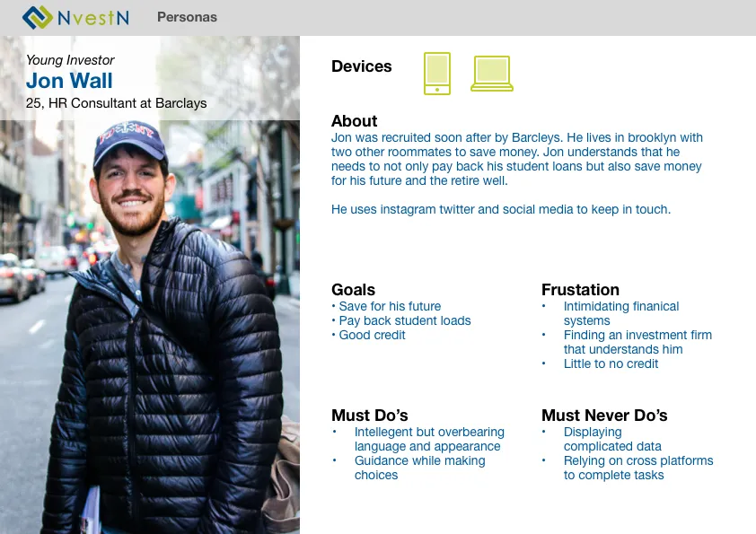Viewport: 756px width, 534px height.
Task: Click 'Little to no credit' frustration
Action: (x=611, y=363)
